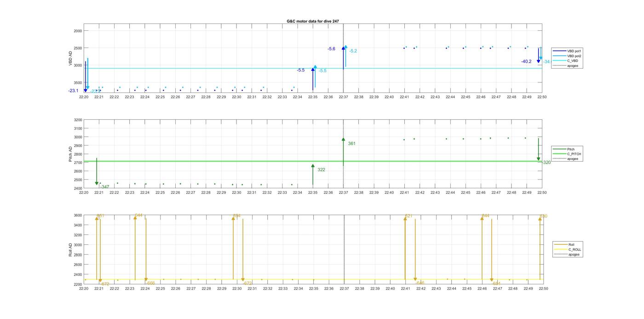Click the -347 annotation in Pitch plot
This screenshot has width=644, height=319.
pyautogui.click(x=104, y=187)
